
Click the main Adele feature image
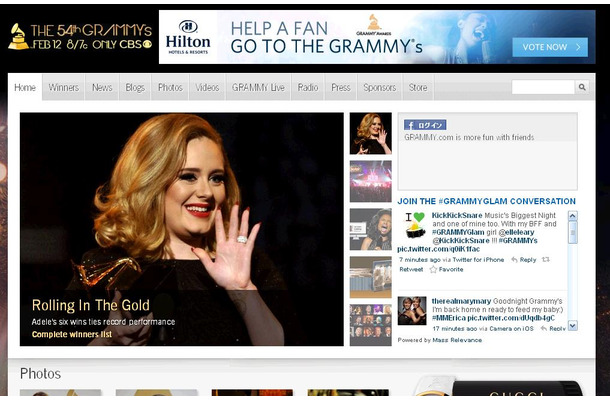(182, 229)
